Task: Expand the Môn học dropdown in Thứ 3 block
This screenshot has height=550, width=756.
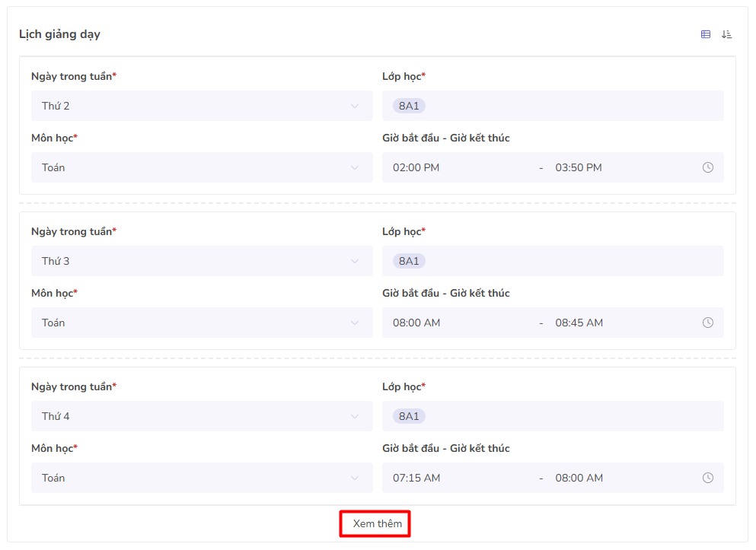Action: [x=202, y=323]
